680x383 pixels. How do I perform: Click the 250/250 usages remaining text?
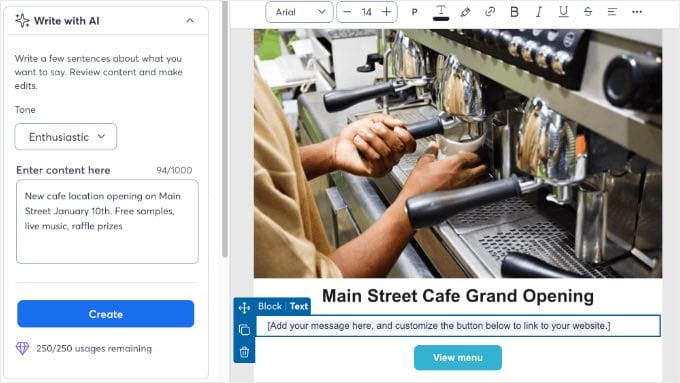94,348
